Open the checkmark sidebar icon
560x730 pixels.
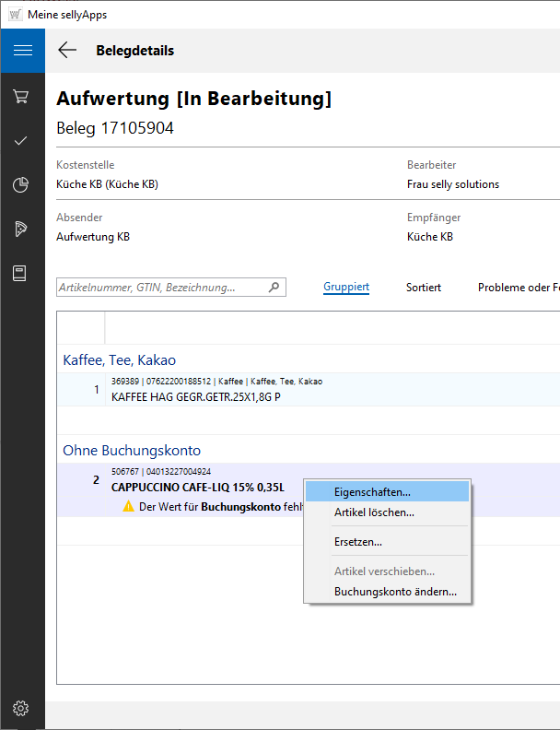22,141
